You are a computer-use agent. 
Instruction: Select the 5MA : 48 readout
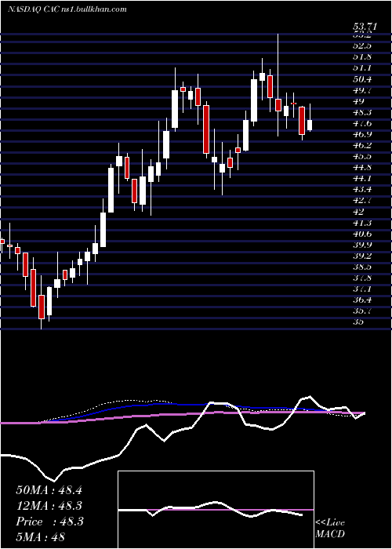[41, 537]
